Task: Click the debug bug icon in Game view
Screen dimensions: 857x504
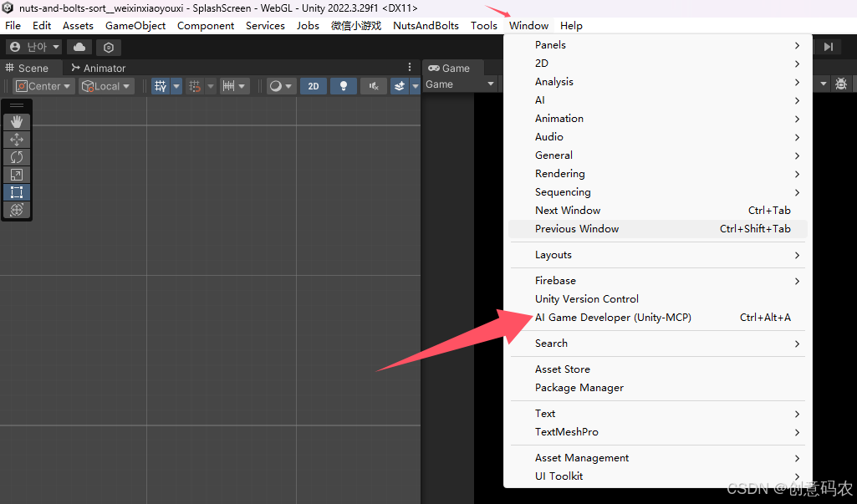Action: coord(841,84)
